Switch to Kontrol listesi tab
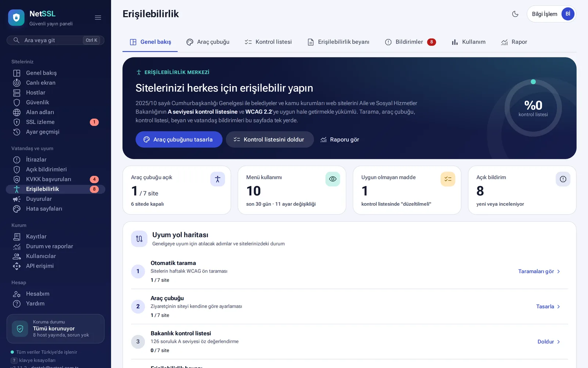 pyautogui.click(x=268, y=42)
